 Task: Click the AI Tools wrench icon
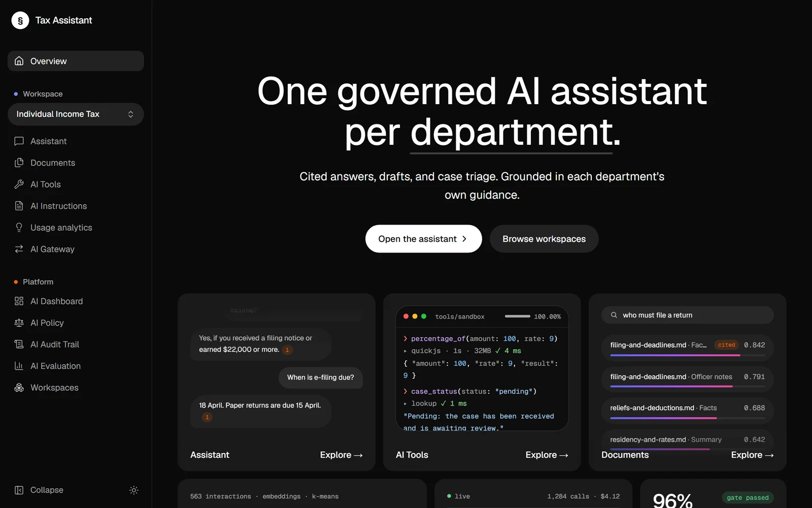coord(19,184)
